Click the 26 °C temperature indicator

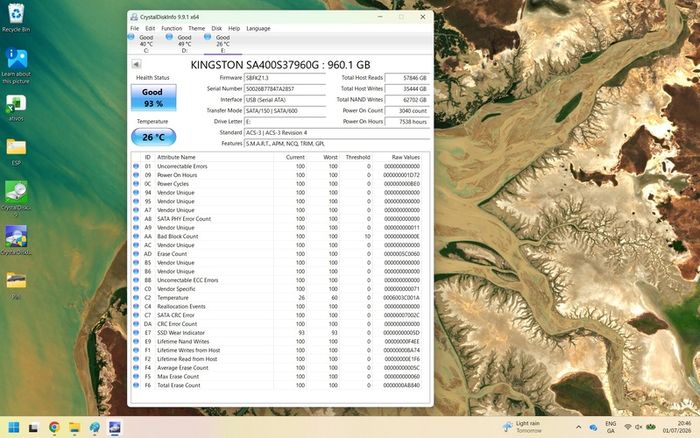pyautogui.click(x=153, y=137)
